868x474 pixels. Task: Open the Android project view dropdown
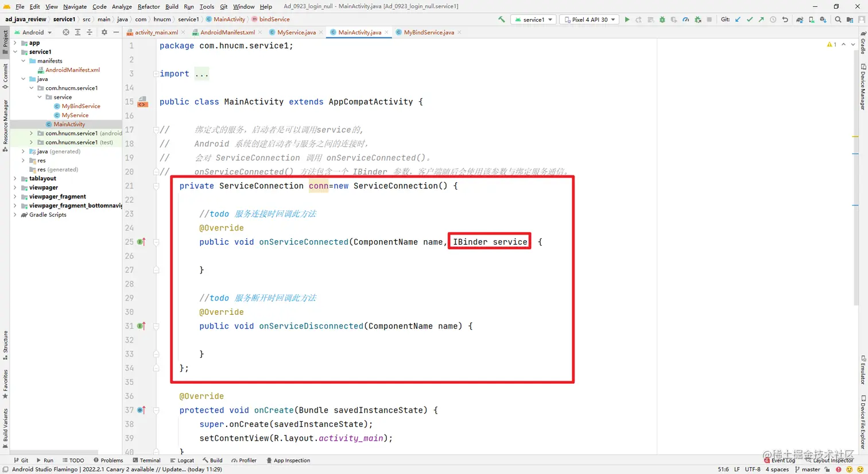click(33, 32)
